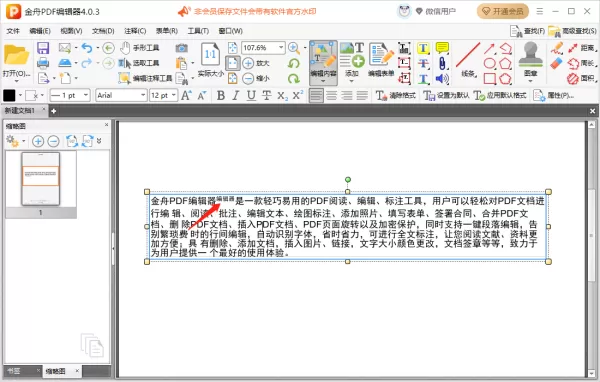
Task: Open the snapshot camera tool
Action: tap(181, 48)
